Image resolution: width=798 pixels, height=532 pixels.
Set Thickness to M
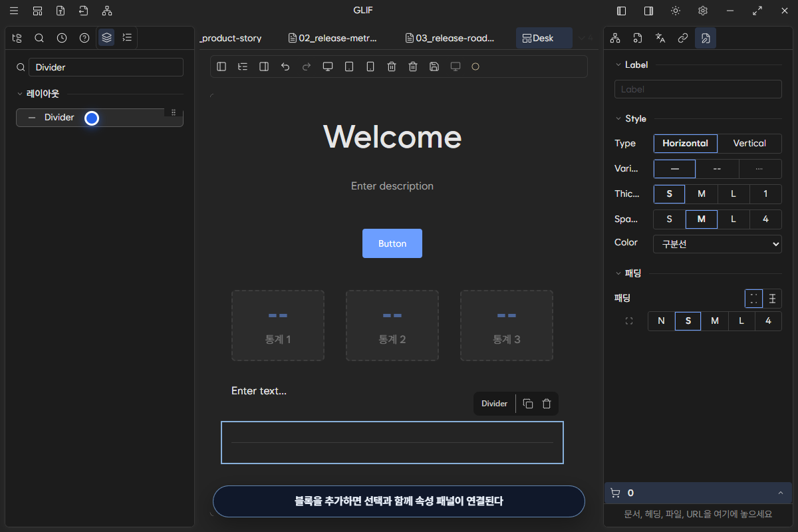(701, 194)
